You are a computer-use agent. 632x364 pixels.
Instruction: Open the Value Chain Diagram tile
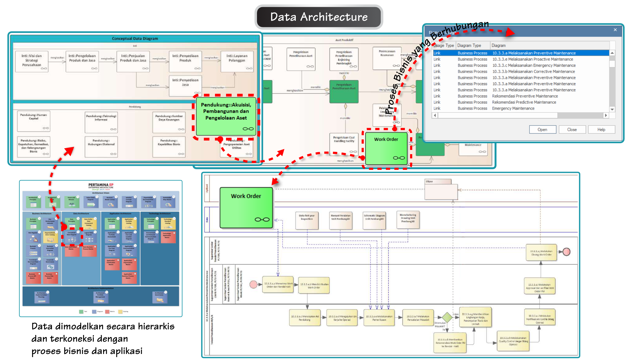[x=91, y=202]
